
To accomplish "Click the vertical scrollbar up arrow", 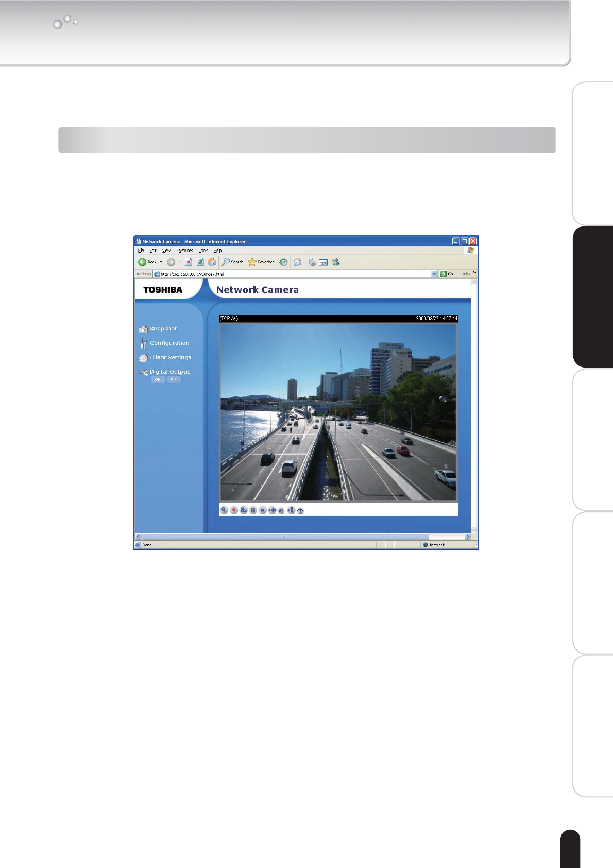I will point(474,282).
